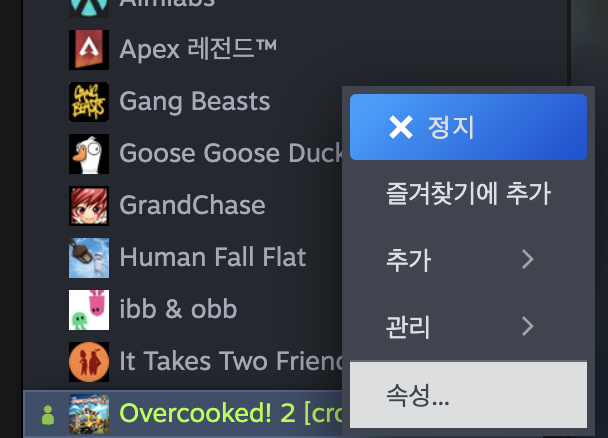
Task: Click the green friend-playing status icon
Action: (48, 415)
